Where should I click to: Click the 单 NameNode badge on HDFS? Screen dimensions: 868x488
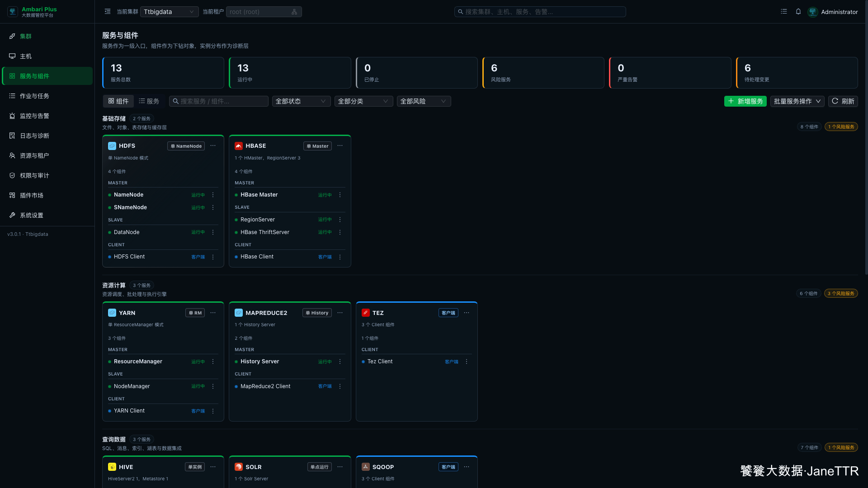pos(186,146)
